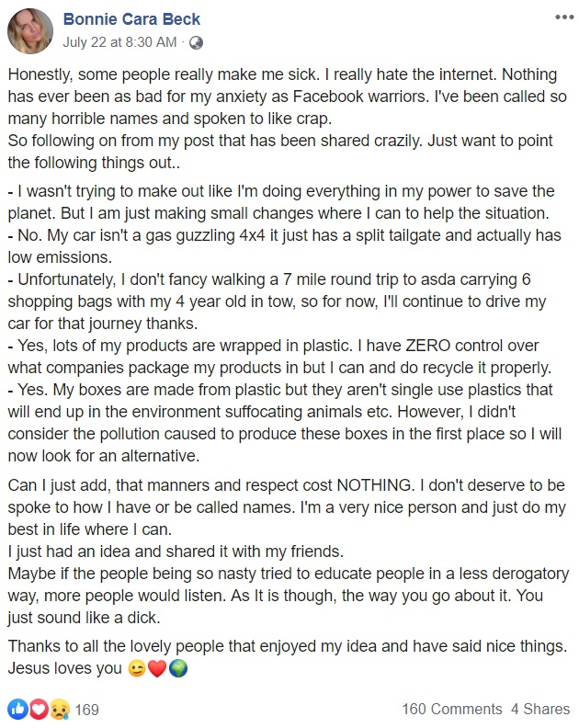Open the Bonnie Cara Beck profile name link
Viewport: 579px width, 728px height.
tap(130, 19)
